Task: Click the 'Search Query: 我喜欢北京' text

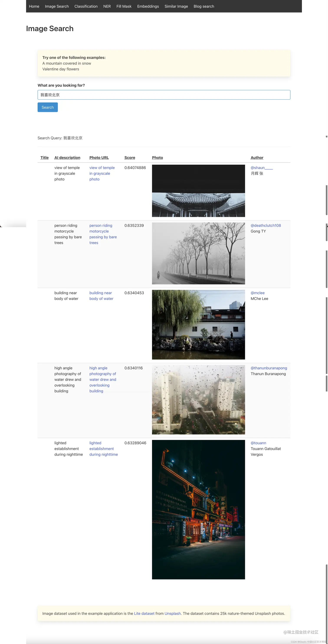Action: [x=60, y=138]
